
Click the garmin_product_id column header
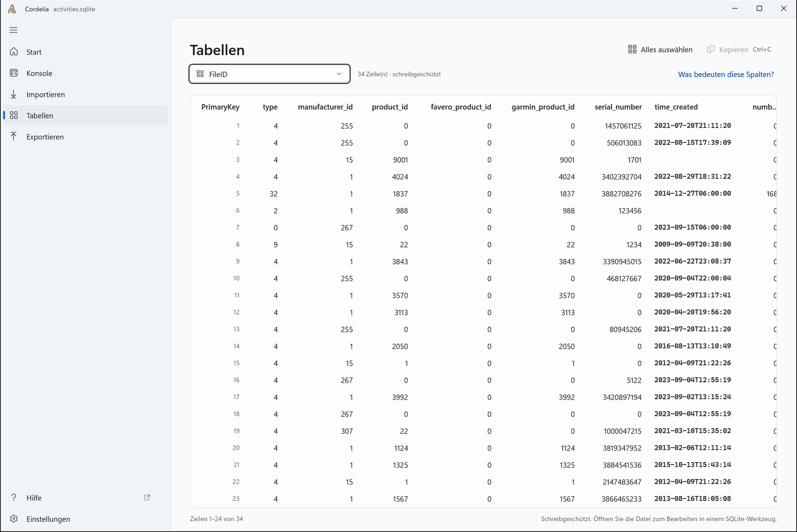point(543,107)
